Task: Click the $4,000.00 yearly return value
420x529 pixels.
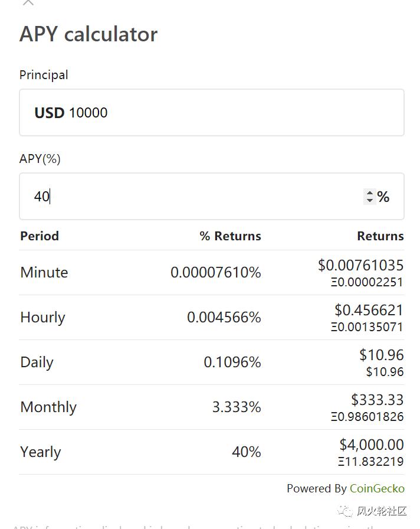Action: (372, 444)
